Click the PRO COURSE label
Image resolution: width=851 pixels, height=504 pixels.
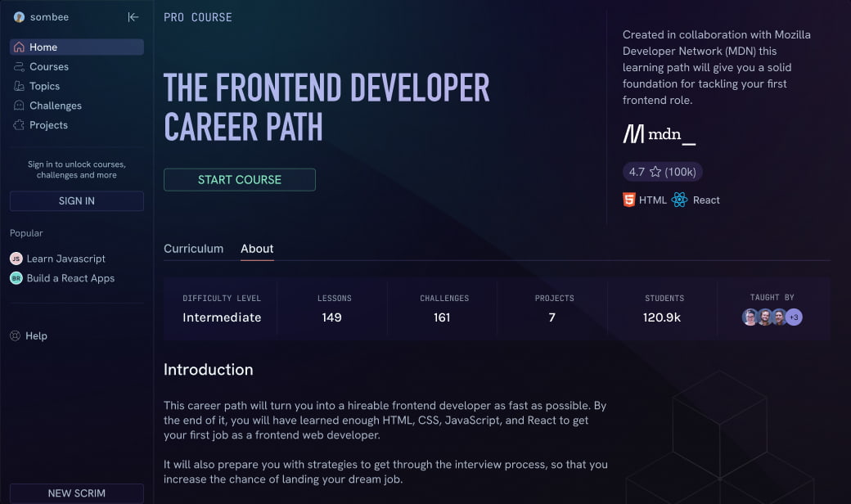[x=197, y=17]
